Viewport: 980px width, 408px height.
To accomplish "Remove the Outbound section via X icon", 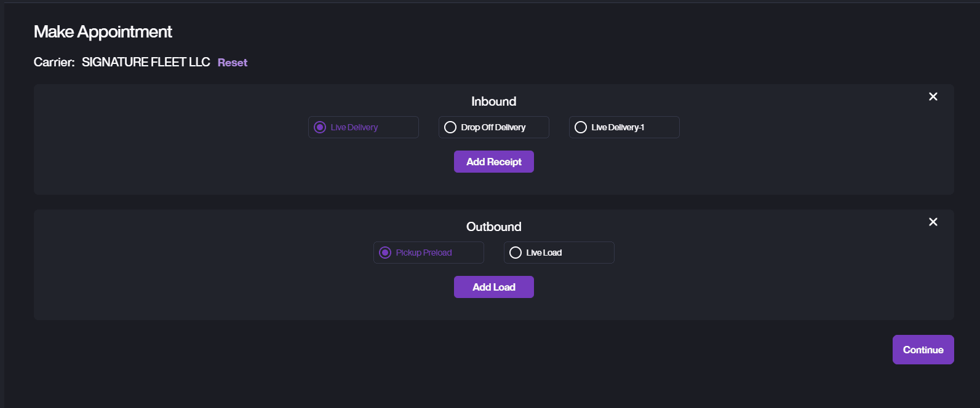I will pos(933,222).
